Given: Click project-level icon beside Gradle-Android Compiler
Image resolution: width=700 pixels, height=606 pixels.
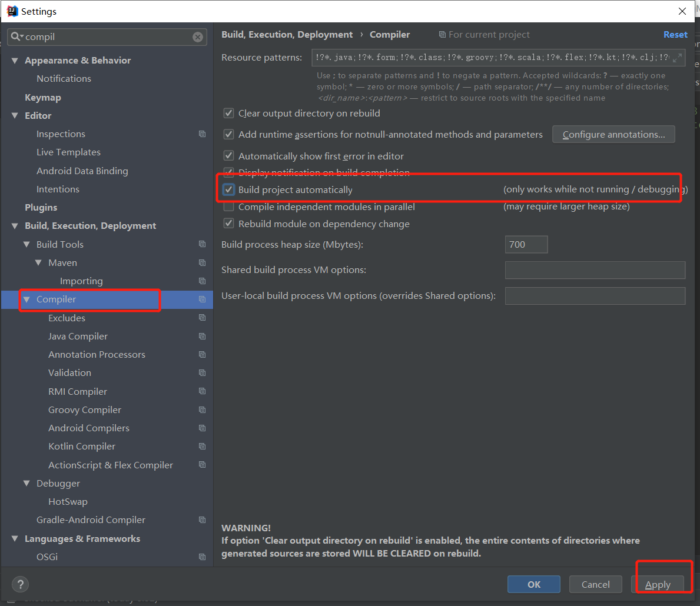Looking at the screenshot, I should click(x=203, y=520).
